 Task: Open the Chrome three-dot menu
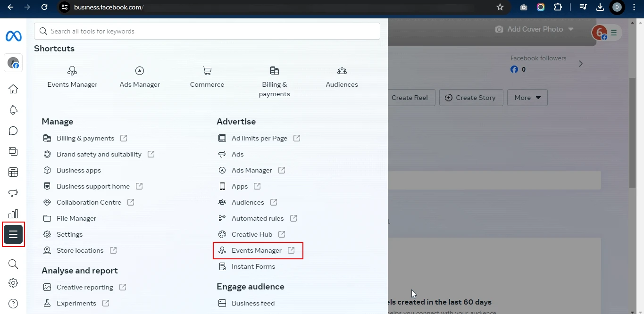pyautogui.click(x=633, y=7)
